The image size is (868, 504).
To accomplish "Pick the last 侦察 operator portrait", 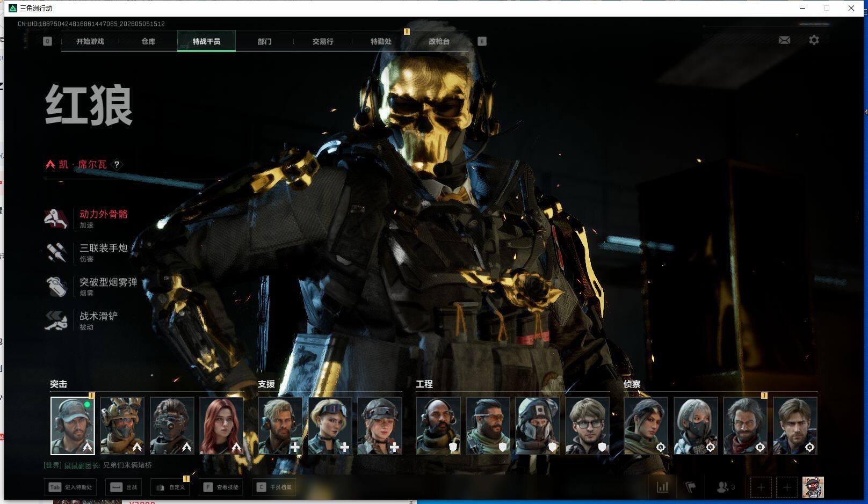I will tap(795, 426).
